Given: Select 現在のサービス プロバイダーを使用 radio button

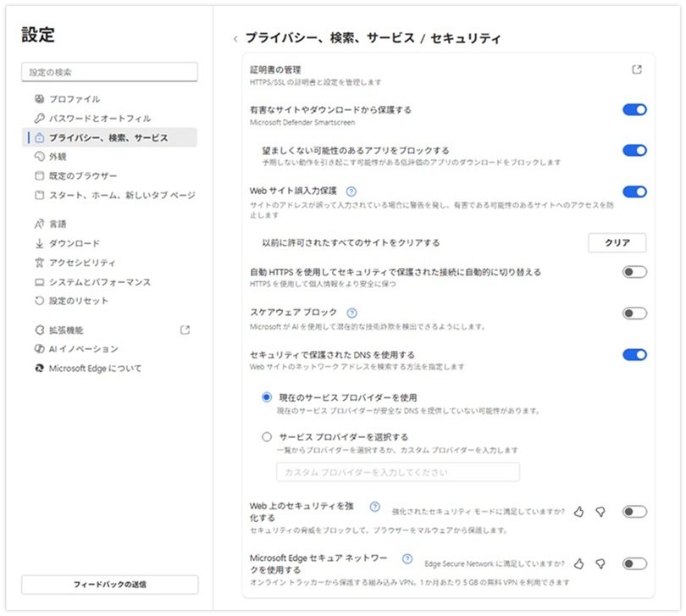Looking at the screenshot, I should coord(268,397).
